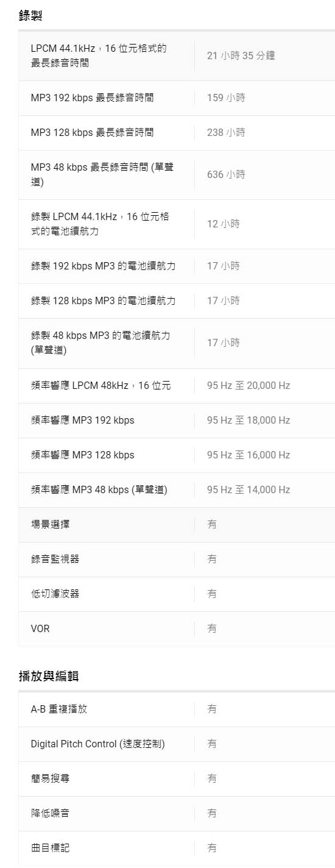Select the MP3 192 kbps 最長錄音時間 label

tap(93, 98)
